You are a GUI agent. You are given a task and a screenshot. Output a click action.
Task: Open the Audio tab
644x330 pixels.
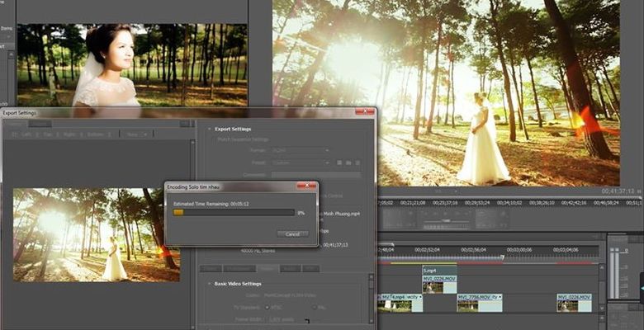(x=291, y=268)
